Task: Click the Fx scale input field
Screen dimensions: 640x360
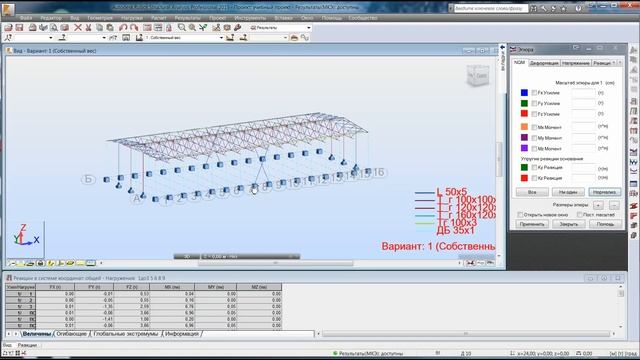Action: coord(583,93)
